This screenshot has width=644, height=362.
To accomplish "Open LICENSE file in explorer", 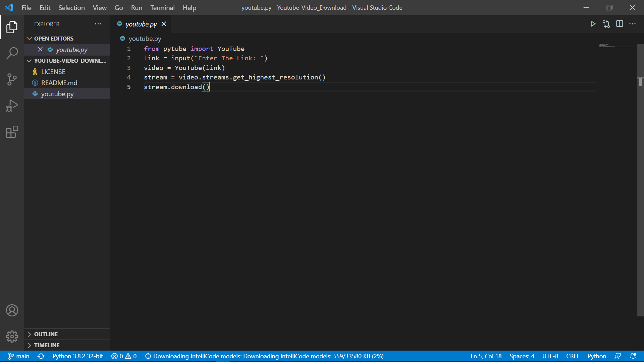I will click(67, 72).
